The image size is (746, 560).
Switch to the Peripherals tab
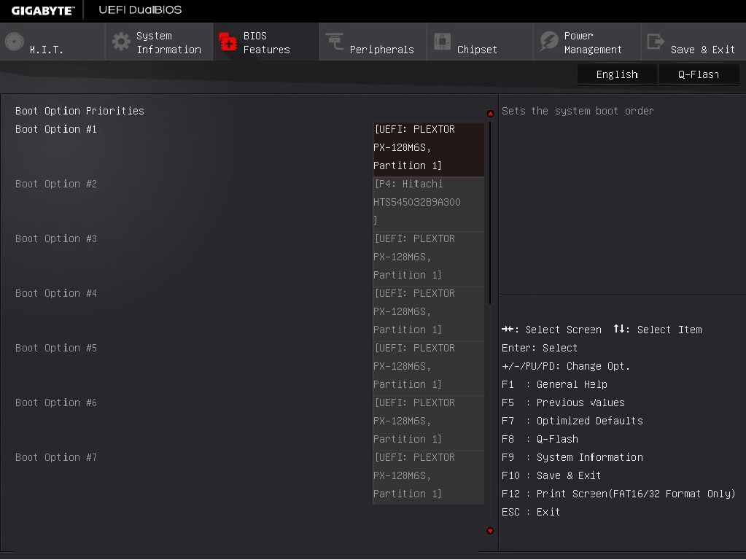(381, 50)
